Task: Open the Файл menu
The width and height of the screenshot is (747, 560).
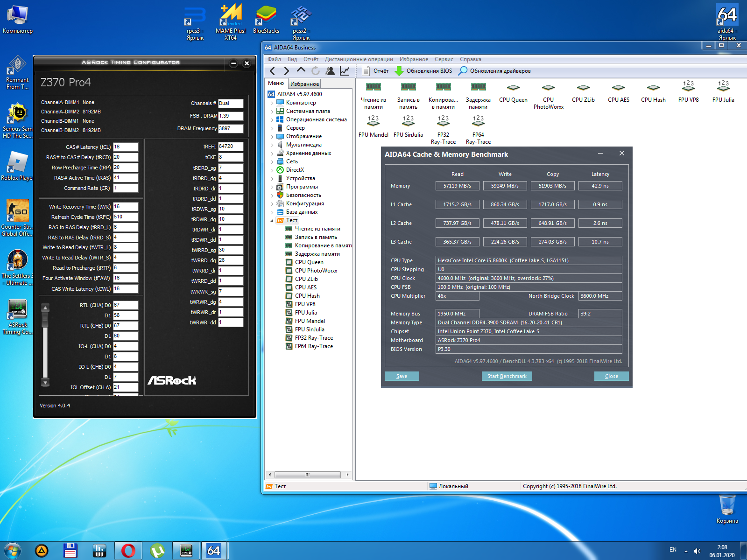Action: pyautogui.click(x=274, y=59)
